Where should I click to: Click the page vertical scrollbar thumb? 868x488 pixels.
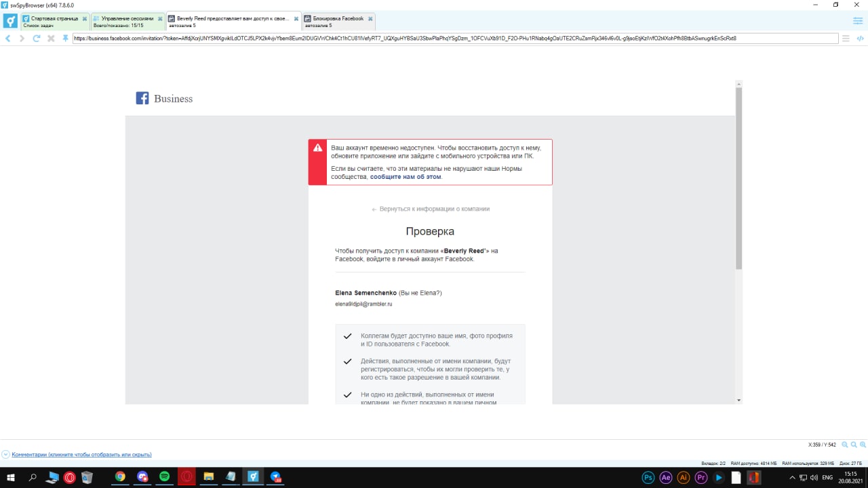(739, 178)
